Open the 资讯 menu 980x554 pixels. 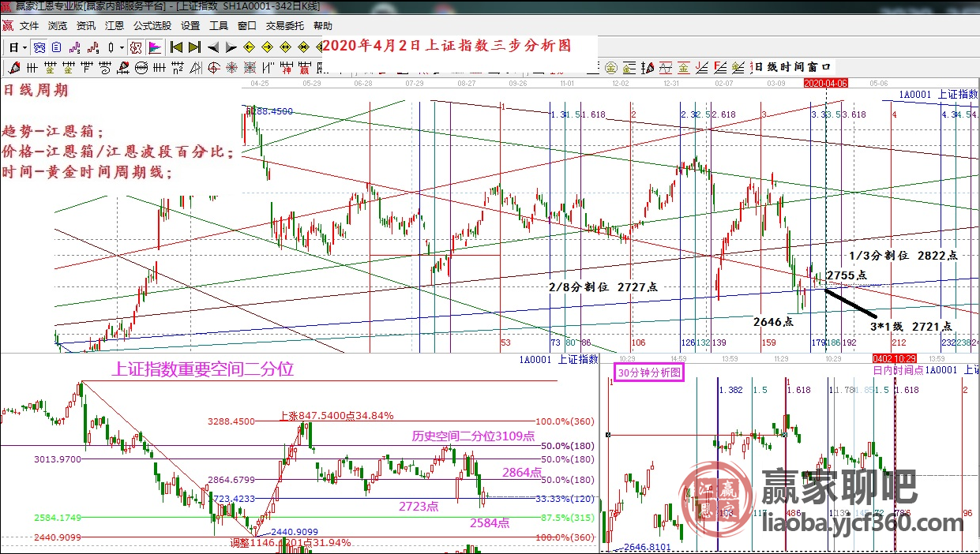(86, 25)
